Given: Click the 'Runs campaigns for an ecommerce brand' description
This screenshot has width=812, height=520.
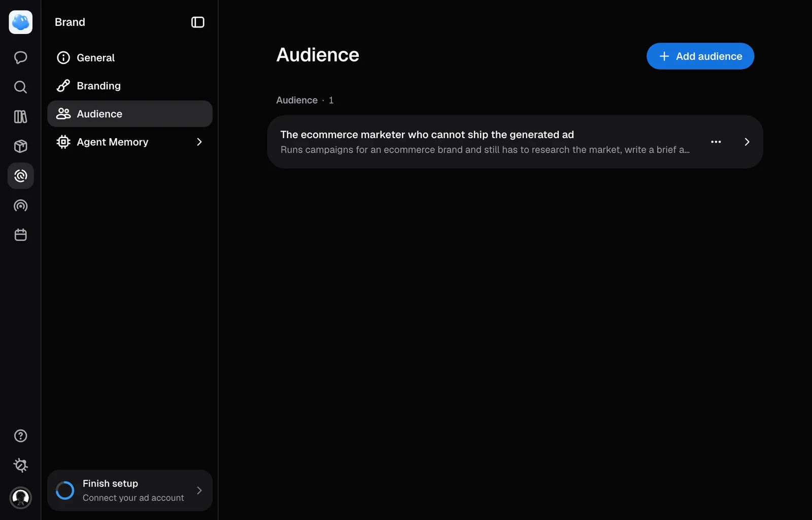Looking at the screenshot, I should [x=485, y=150].
